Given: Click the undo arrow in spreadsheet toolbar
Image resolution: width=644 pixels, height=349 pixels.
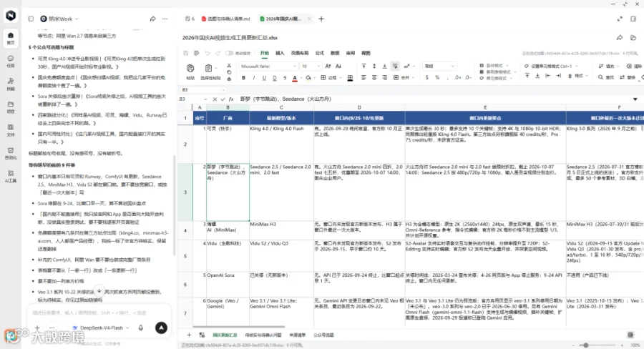Looking at the screenshot, I should 207,53.
